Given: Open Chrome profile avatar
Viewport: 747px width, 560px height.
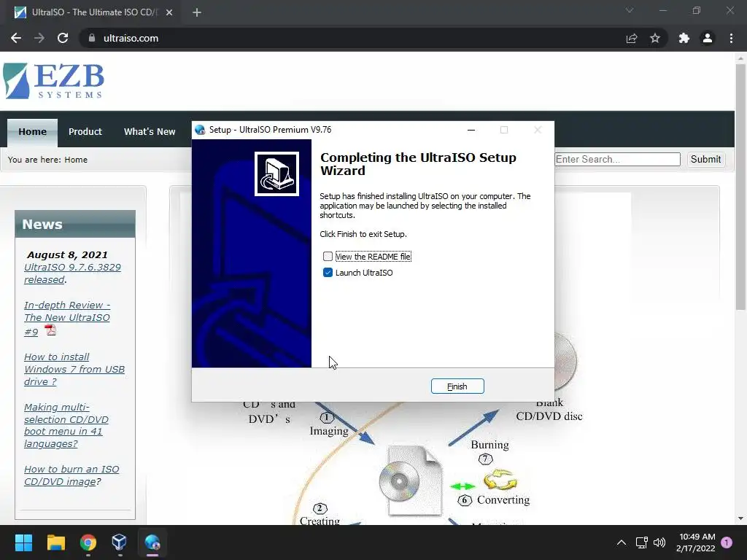Looking at the screenshot, I should tap(708, 38).
